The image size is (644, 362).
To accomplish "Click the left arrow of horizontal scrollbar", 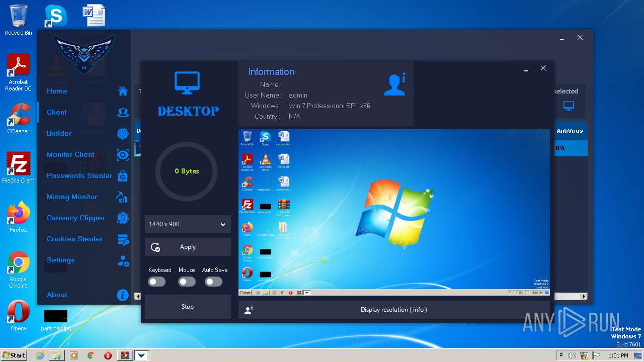I will click(138, 297).
